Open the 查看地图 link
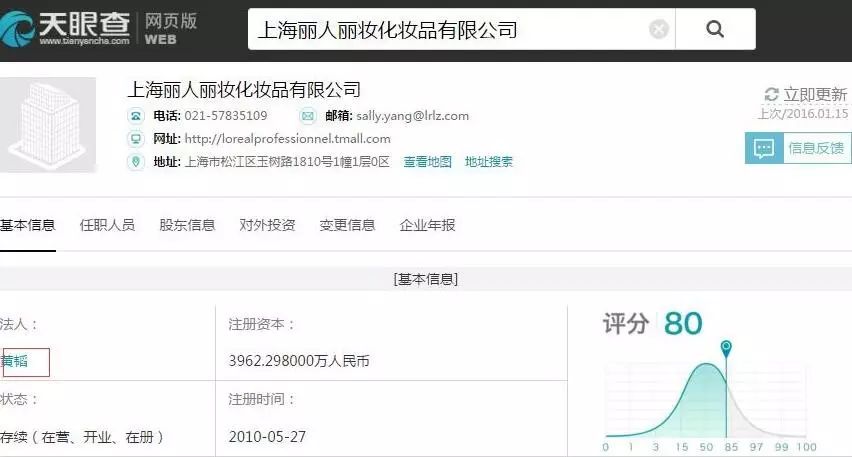Screen dimensions: 852x457 [427, 162]
